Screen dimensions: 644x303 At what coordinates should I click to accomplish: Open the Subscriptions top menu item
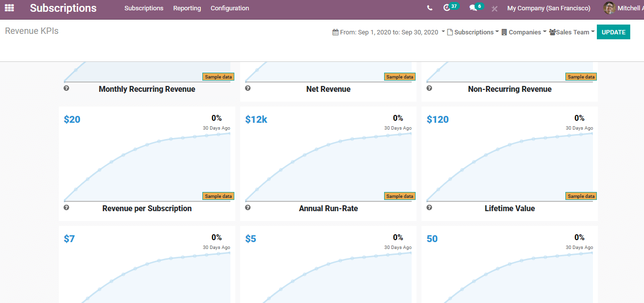point(144,8)
